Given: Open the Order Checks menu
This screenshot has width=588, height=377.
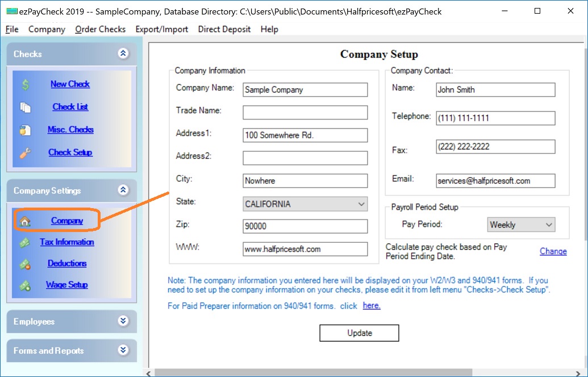Looking at the screenshot, I should click(x=100, y=30).
